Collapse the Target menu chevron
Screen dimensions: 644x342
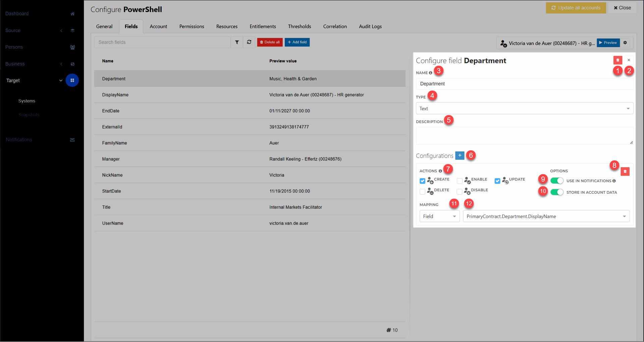pyautogui.click(x=61, y=81)
